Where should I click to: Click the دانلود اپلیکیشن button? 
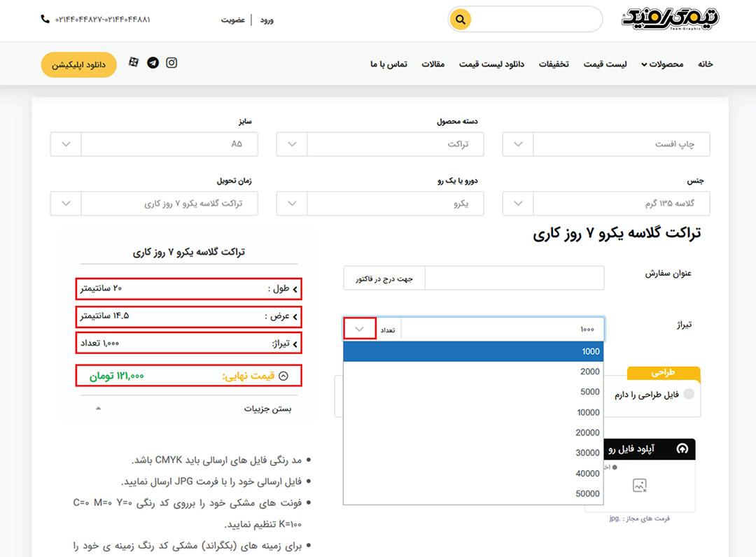pos(78,64)
